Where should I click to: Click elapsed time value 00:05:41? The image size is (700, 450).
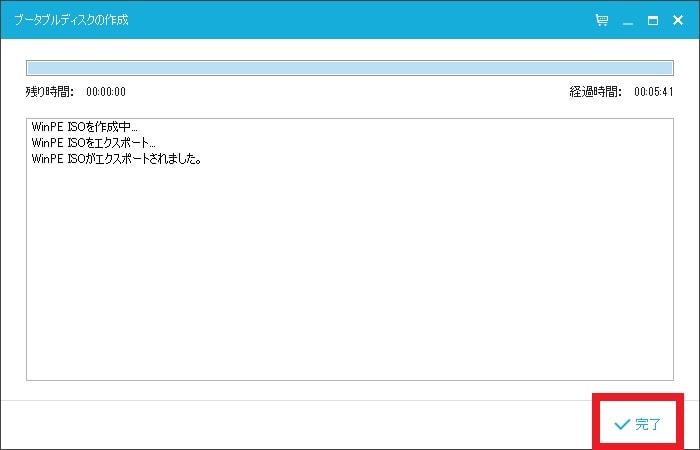[654, 92]
